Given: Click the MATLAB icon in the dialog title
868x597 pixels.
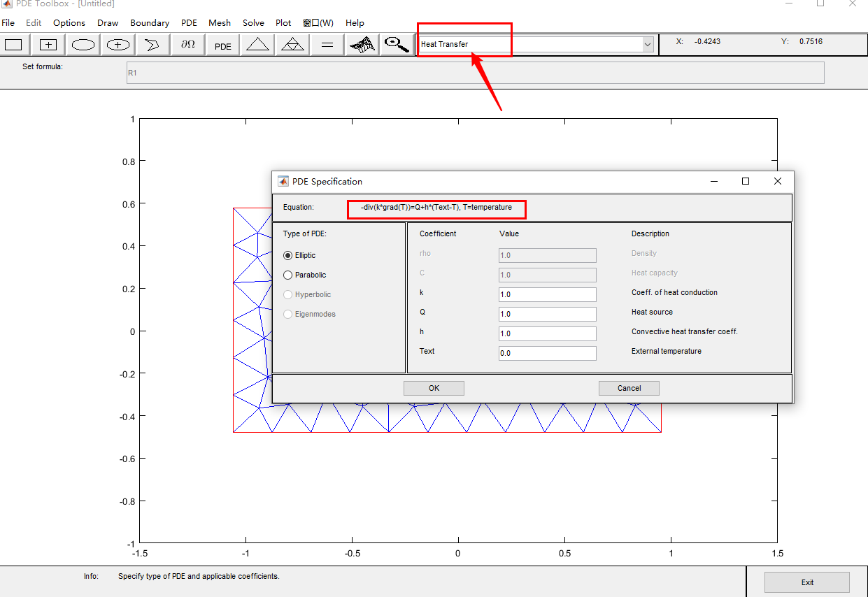Looking at the screenshot, I should coord(283,182).
